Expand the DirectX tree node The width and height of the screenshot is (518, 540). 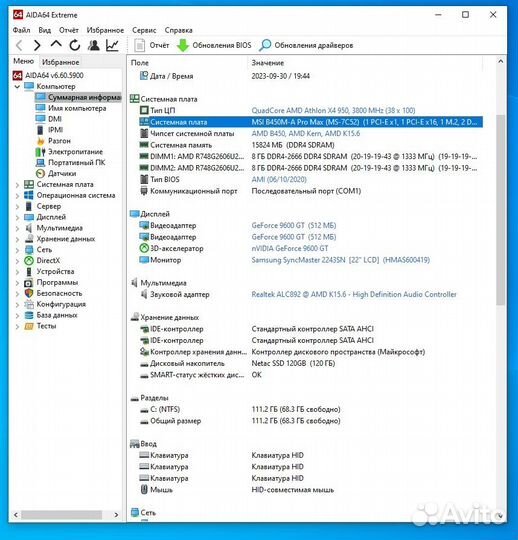tap(17, 261)
